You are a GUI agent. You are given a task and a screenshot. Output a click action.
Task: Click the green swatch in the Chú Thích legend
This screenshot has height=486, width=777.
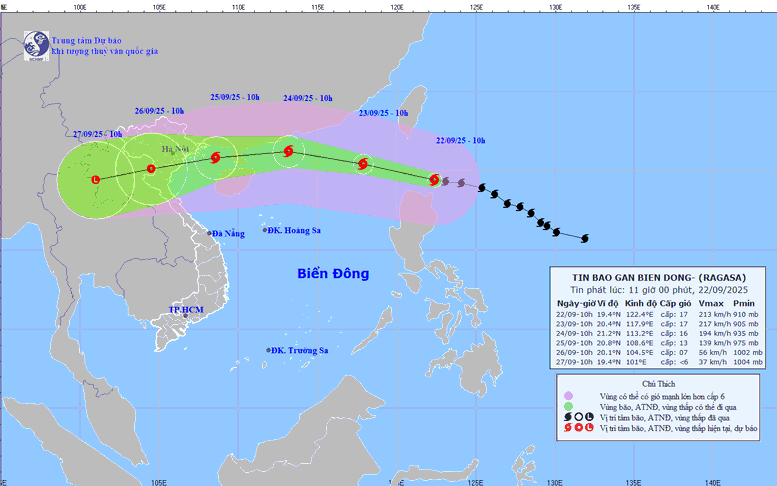coord(568,406)
